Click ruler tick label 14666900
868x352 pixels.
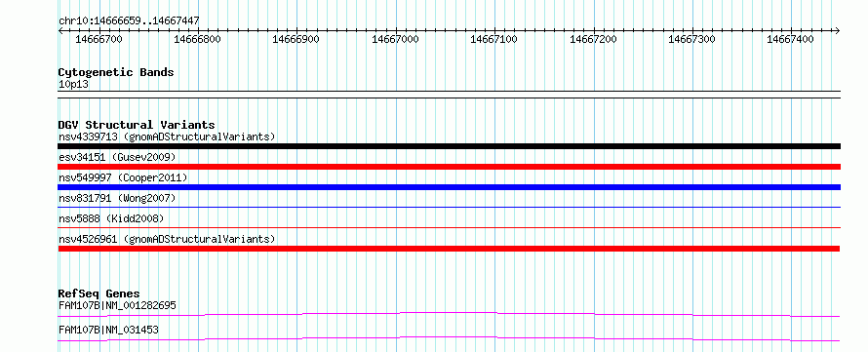[296, 39]
